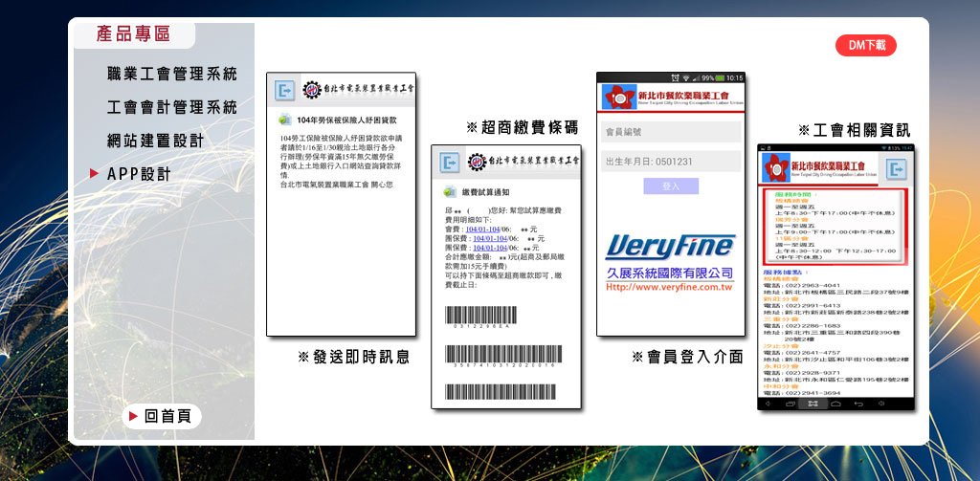This screenshot has height=481, width=980.
Task: Select APP設計 in the sidebar menu
Action: coord(139,174)
